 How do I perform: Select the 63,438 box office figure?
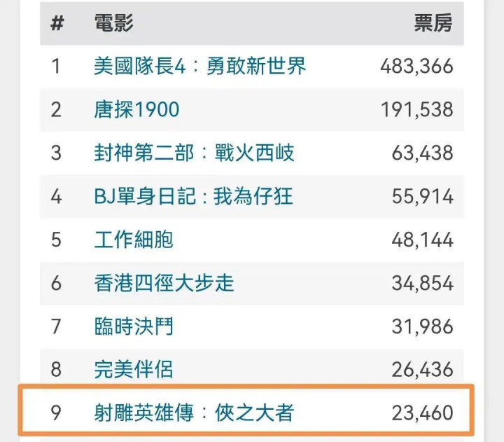422,153
